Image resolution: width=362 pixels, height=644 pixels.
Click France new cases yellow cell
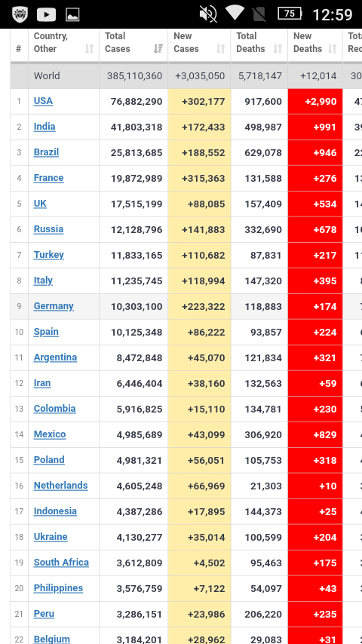tap(199, 178)
